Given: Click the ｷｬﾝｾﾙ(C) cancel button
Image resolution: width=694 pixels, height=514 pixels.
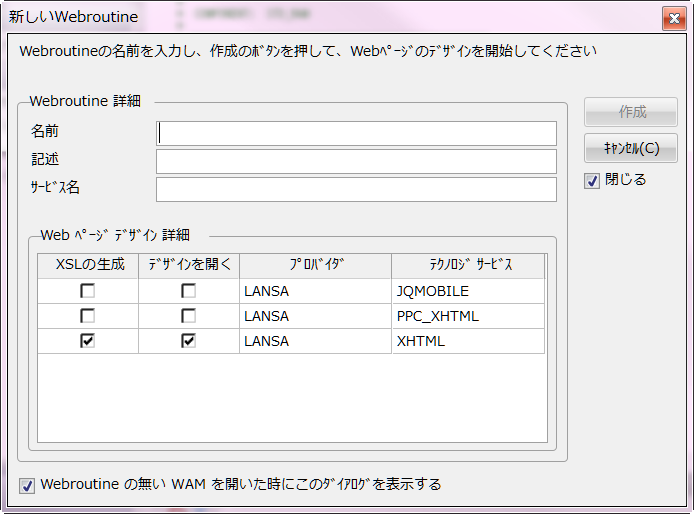Looking at the screenshot, I should (630, 148).
